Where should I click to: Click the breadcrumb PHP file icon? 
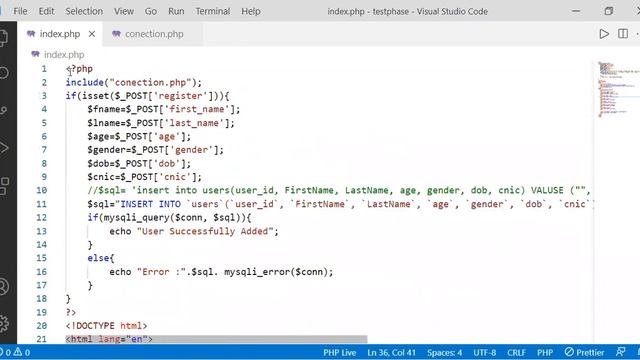[36, 54]
